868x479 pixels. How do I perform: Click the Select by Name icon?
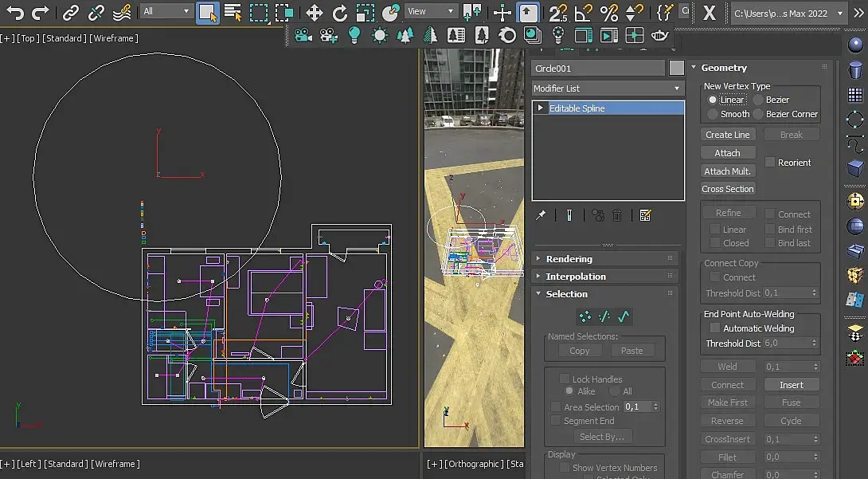[x=233, y=13]
